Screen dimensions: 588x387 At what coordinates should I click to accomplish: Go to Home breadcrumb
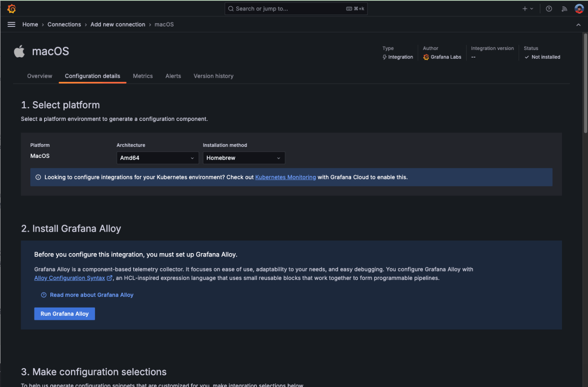coord(30,24)
